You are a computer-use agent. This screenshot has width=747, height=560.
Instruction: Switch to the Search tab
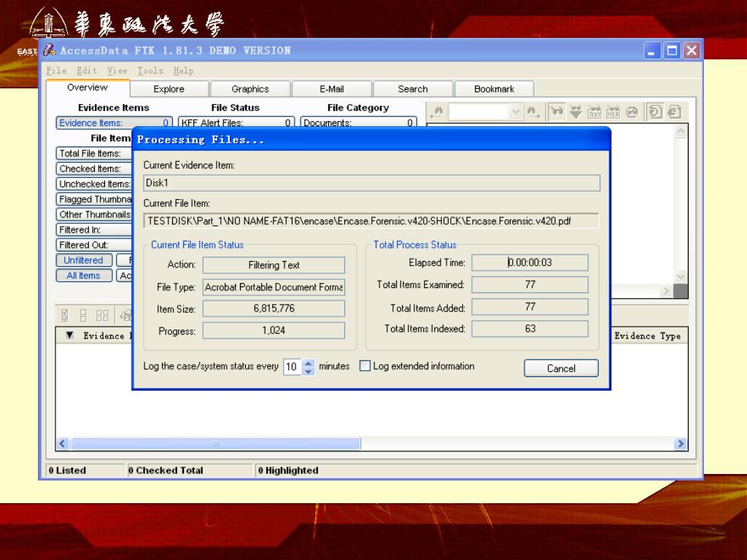413,89
